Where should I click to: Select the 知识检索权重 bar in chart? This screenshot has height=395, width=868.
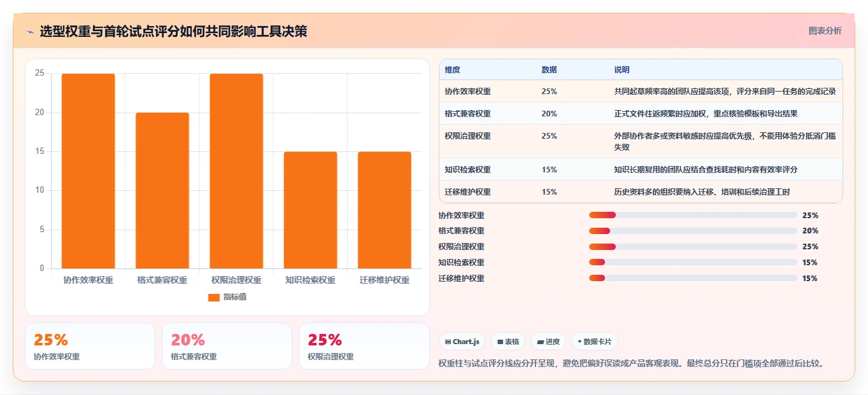pos(310,210)
